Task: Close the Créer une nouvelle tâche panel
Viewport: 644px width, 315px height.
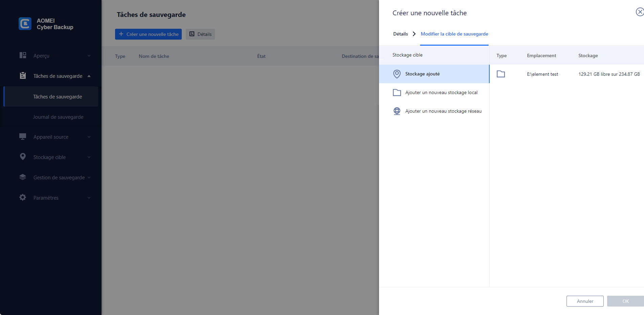Action: click(640, 12)
